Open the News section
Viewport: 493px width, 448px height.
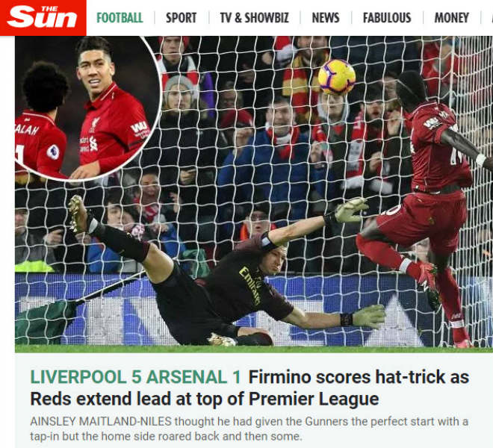coord(326,18)
